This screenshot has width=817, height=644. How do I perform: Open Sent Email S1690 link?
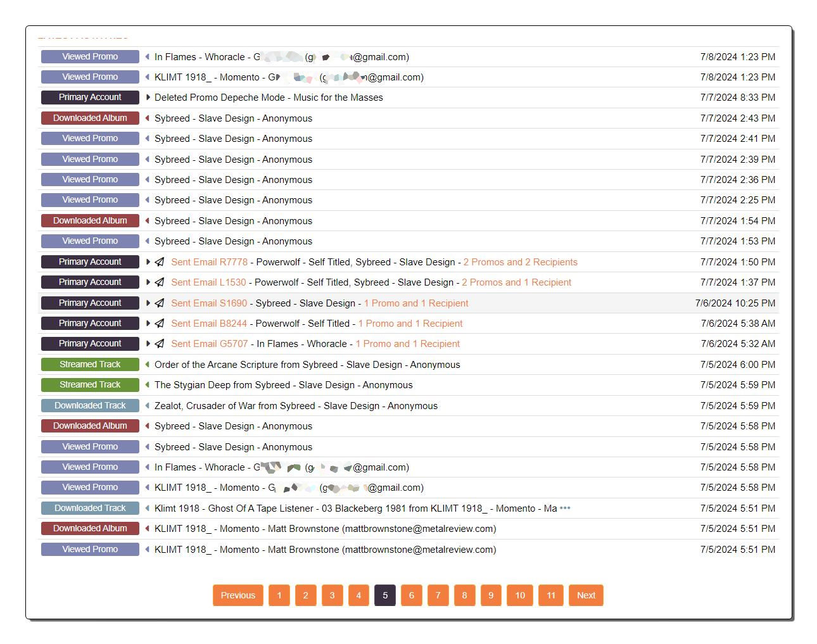(209, 303)
